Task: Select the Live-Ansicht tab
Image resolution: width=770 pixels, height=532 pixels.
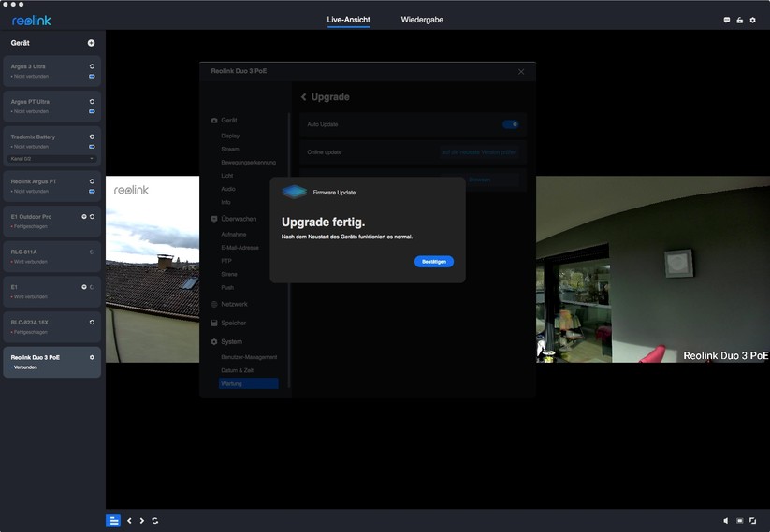Action: pos(348,20)
